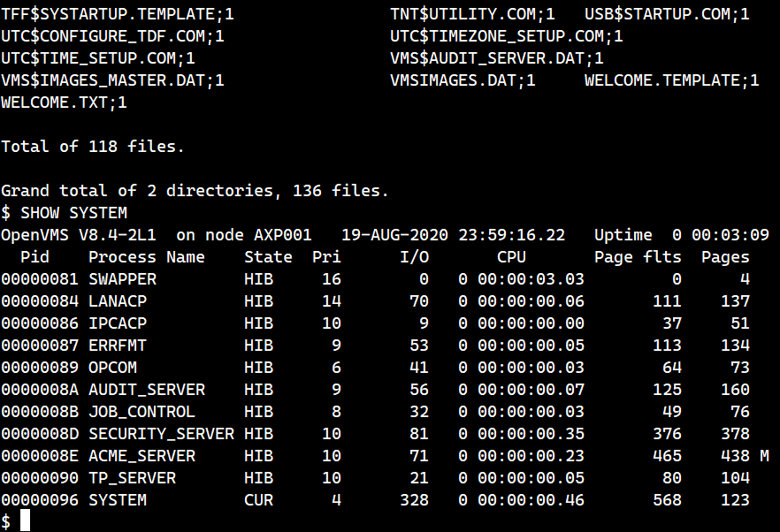Click PID 00000096 of SYSTEM process
Screen dimensions: 780x532
pyautogui.click(x=40, y=500)
